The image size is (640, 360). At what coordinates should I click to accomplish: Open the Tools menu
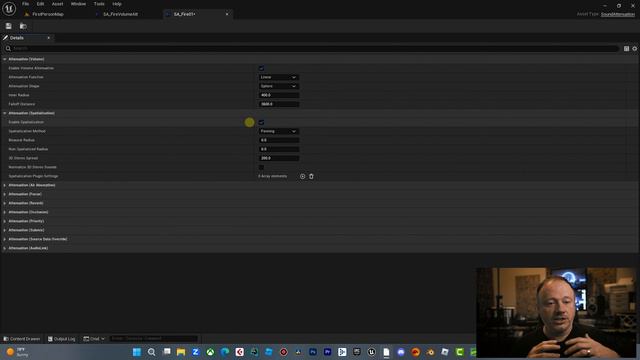(x=99, y=4)
